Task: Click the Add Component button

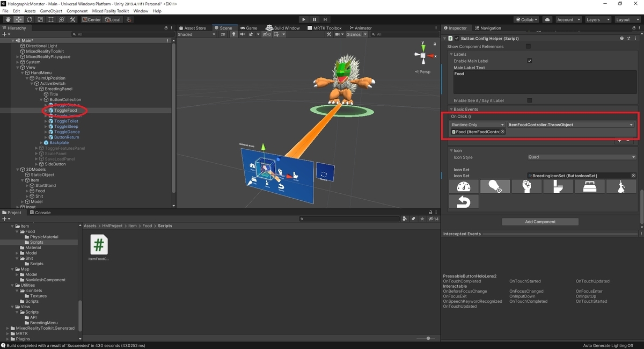Action: point(540,222)
